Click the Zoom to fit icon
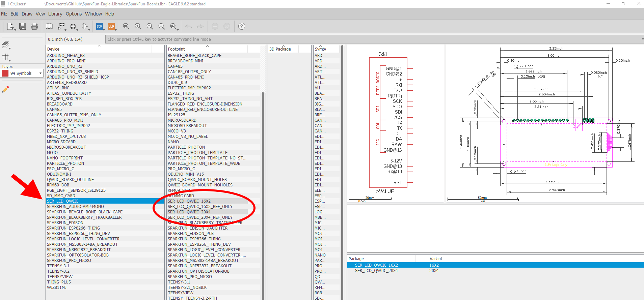 coord(126,26)
